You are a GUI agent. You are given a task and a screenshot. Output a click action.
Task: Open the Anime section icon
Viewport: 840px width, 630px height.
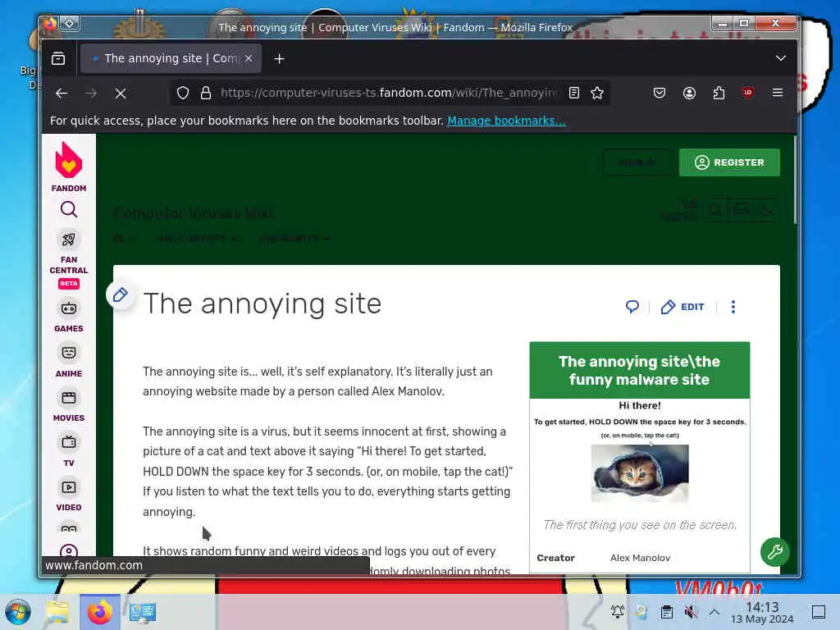click(69, 353)
